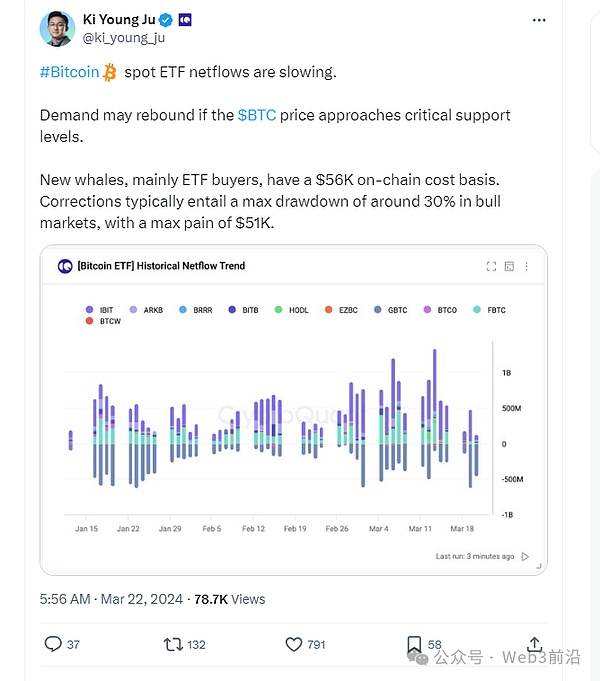
Task: Open the #Bitcoin hashtag link
Action: [x=69, y=72]
